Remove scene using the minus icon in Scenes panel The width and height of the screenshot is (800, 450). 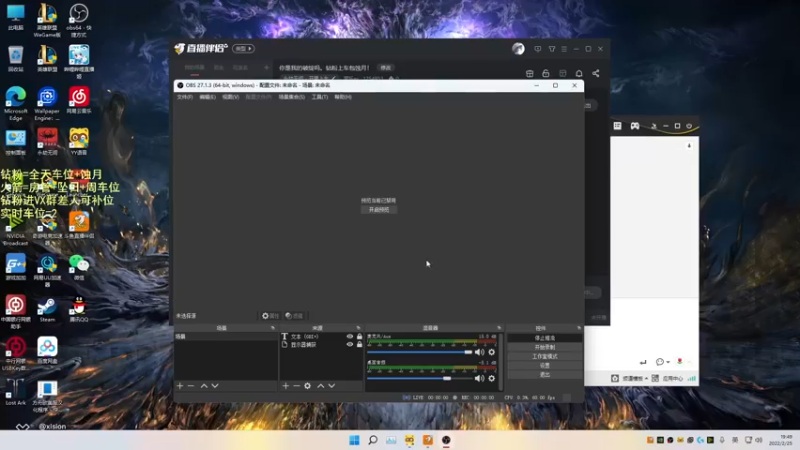(191, 386)
